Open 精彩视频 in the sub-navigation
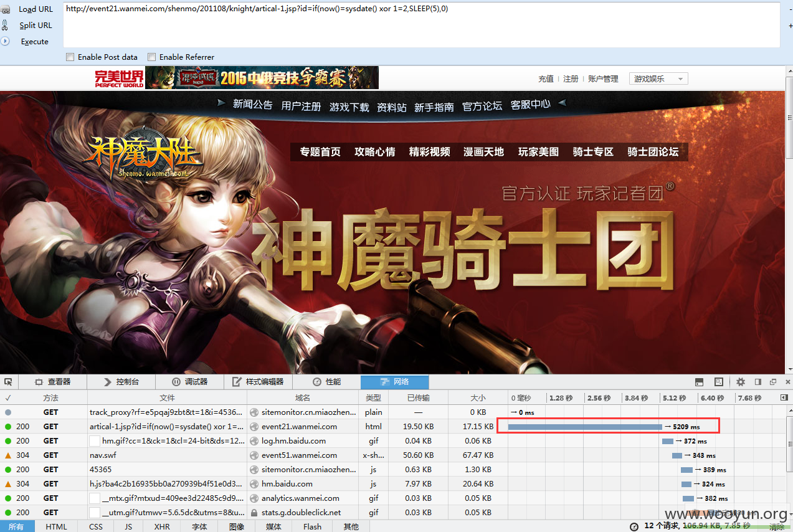793x532 pixels. [430, 152]
